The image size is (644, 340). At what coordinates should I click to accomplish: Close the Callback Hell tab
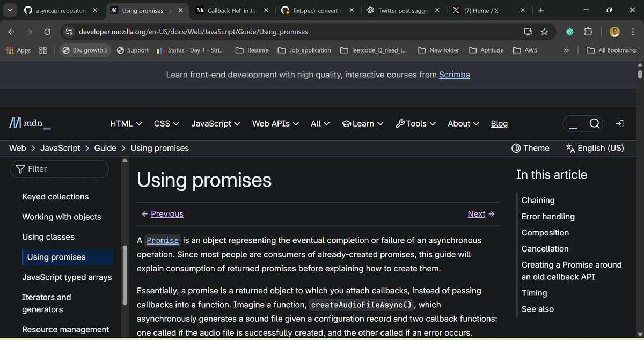click(267, 10)
